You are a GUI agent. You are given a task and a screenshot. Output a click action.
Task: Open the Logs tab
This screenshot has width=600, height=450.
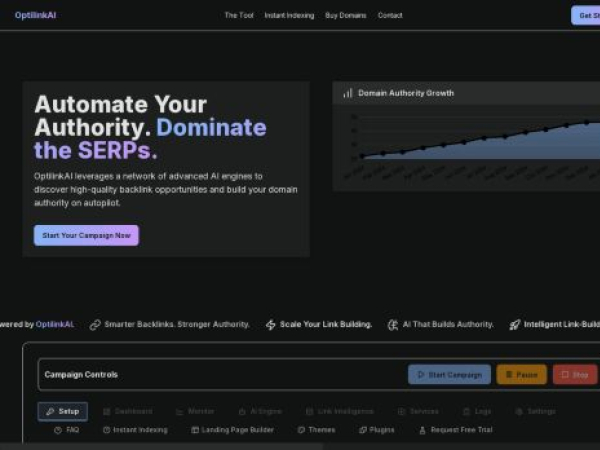(477, 411)
